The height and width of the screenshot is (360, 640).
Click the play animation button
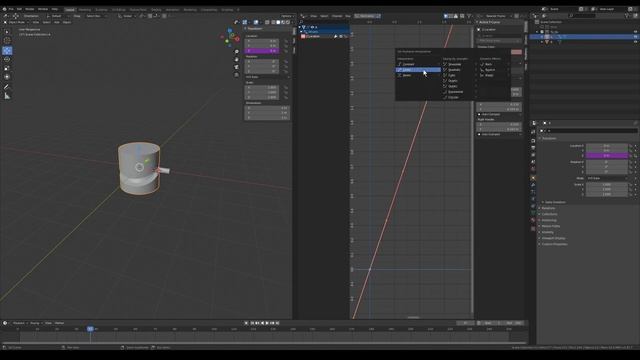[267, 323]
